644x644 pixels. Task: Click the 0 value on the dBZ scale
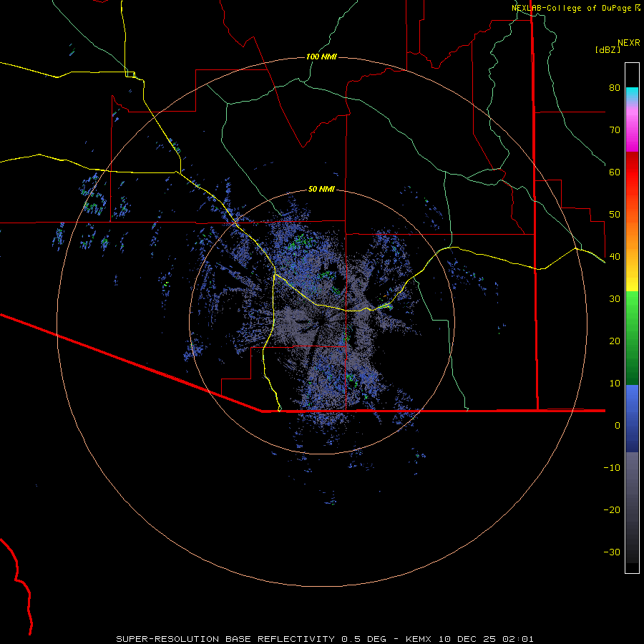point(618,426)
